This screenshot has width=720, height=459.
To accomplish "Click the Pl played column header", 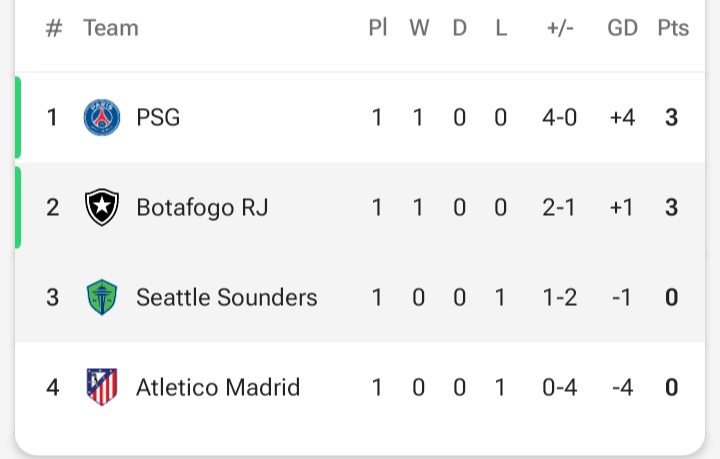I will click(x=378, y=28).
